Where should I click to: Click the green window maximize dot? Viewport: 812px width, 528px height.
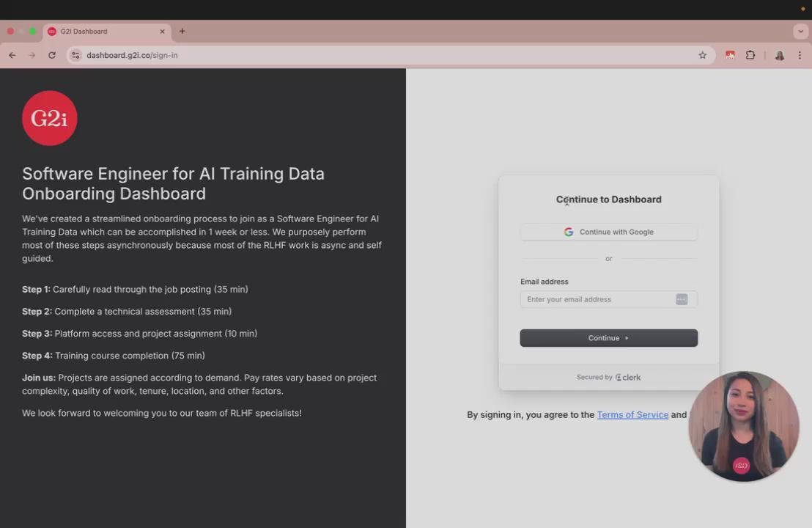point(33,31)
